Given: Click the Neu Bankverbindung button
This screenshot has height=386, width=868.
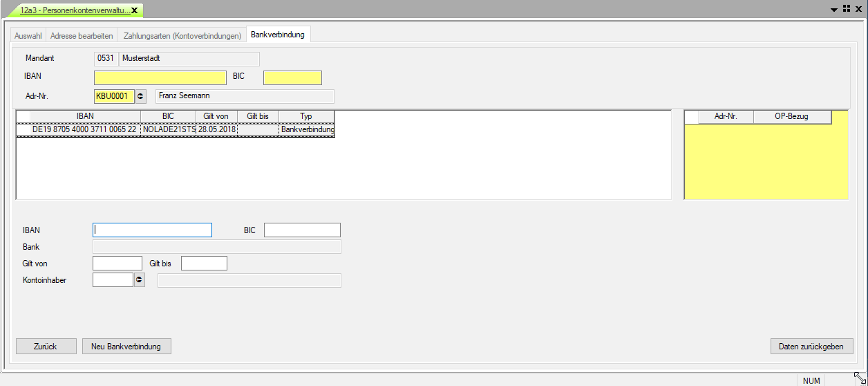Looking at the screenshot, I should point(126,347).
